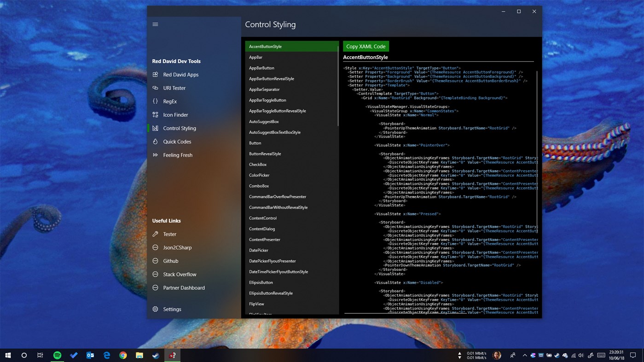The width and height of the screenshot is (644, 362).
Task: Open the People icon in taskbar
Action: [x=513, y=355]
